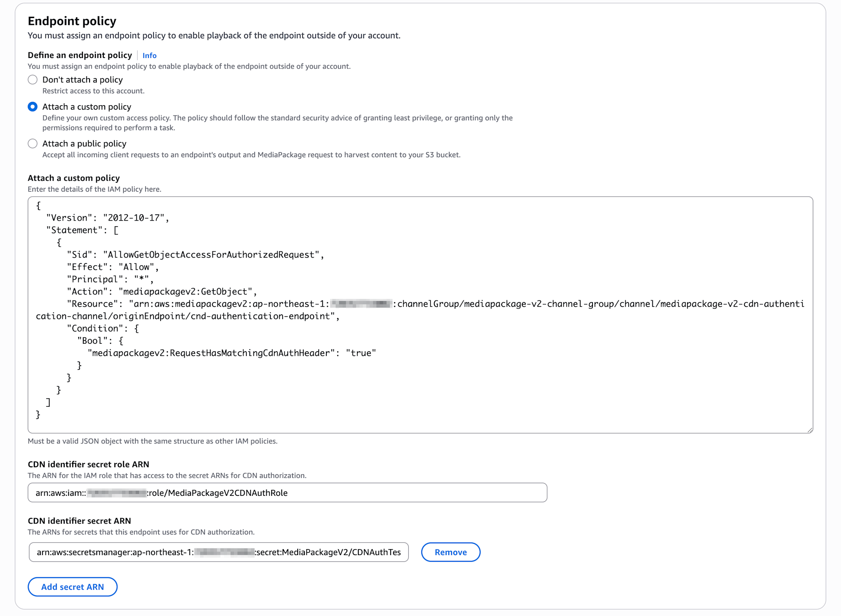Grab the textarea resize handle corner
Screen dimensions: 841x616
[x=810, y=430]
